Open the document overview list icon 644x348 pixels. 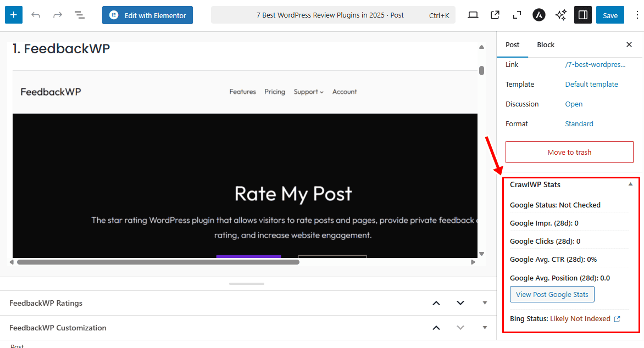click(80, 15)
